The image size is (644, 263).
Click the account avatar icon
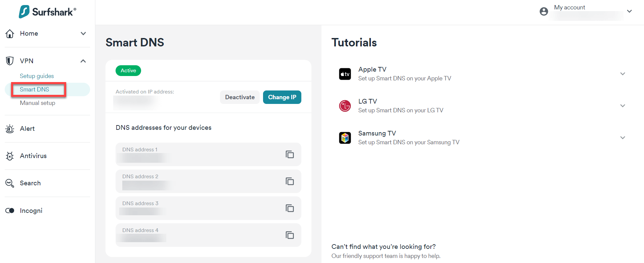tap(544, 11)
